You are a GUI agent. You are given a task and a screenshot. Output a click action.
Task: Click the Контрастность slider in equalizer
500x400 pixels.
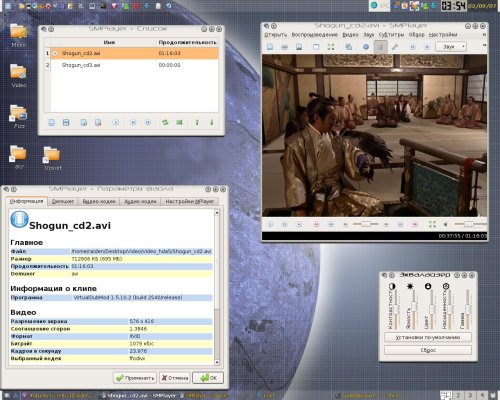(x=396, y=309)
